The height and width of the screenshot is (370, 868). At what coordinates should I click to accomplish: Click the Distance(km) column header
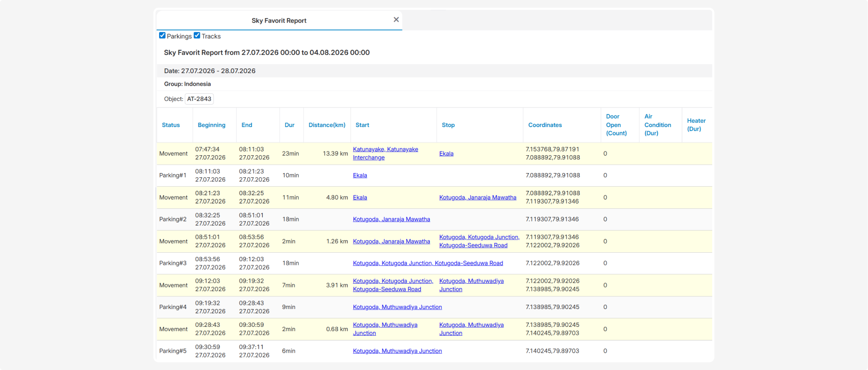(327, 125)
